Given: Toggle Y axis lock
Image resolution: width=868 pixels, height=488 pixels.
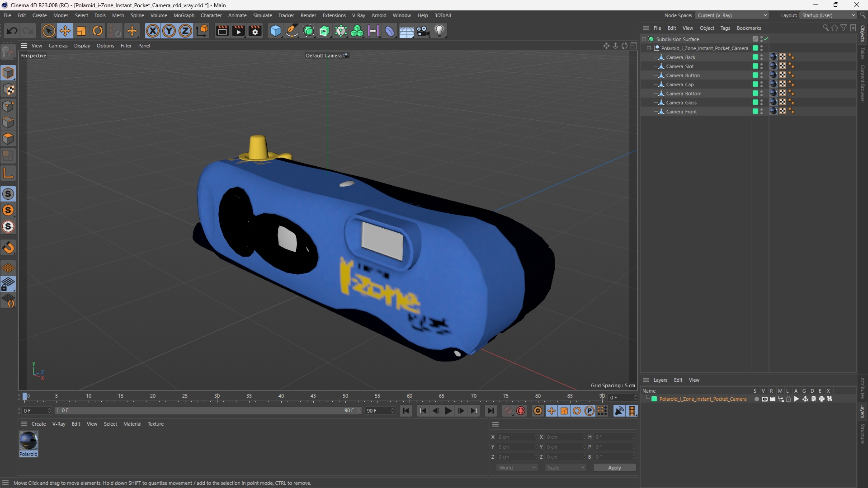Looking at the screenshot, I should (x=169, y=31).
